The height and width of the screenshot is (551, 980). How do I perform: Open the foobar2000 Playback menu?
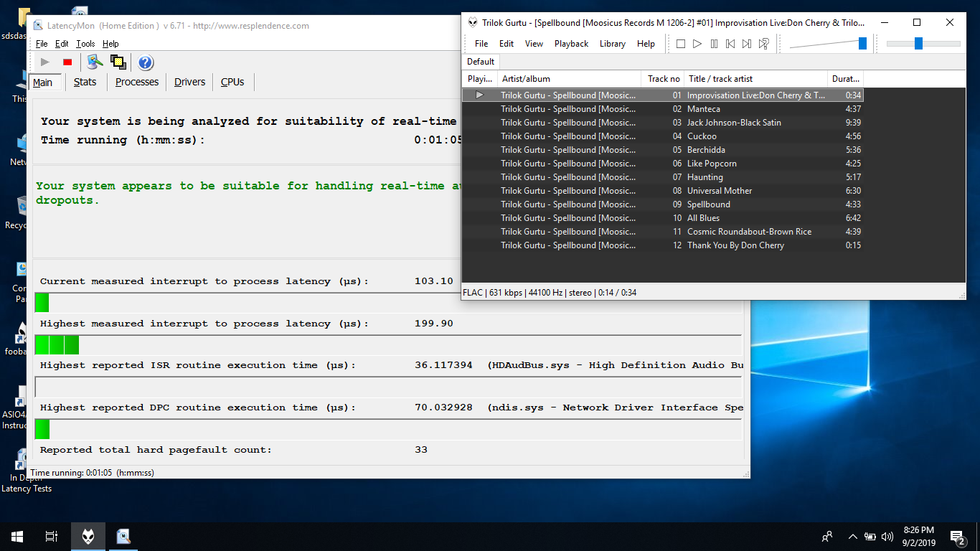coord(571,44)
